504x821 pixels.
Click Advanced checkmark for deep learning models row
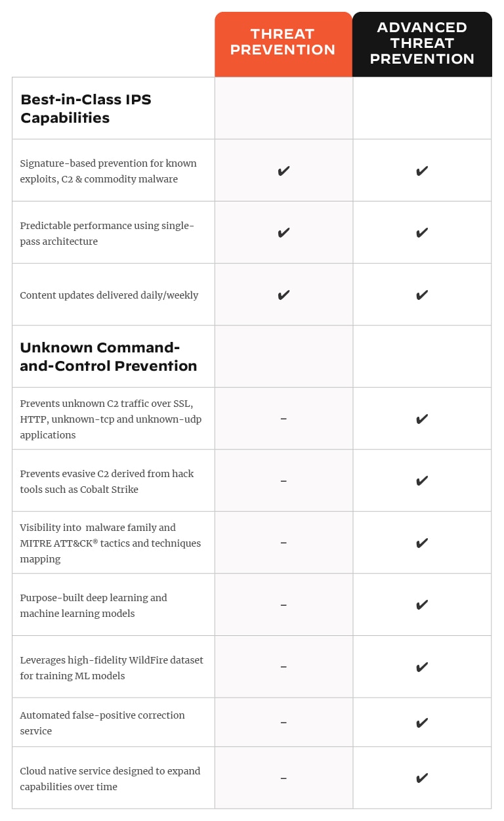(422, 604)
